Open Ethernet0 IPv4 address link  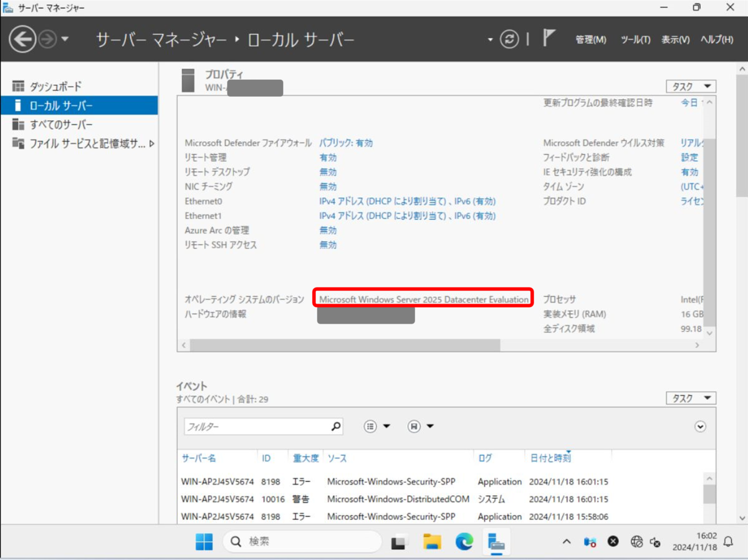pyautogui.click(x=407, y=201)
